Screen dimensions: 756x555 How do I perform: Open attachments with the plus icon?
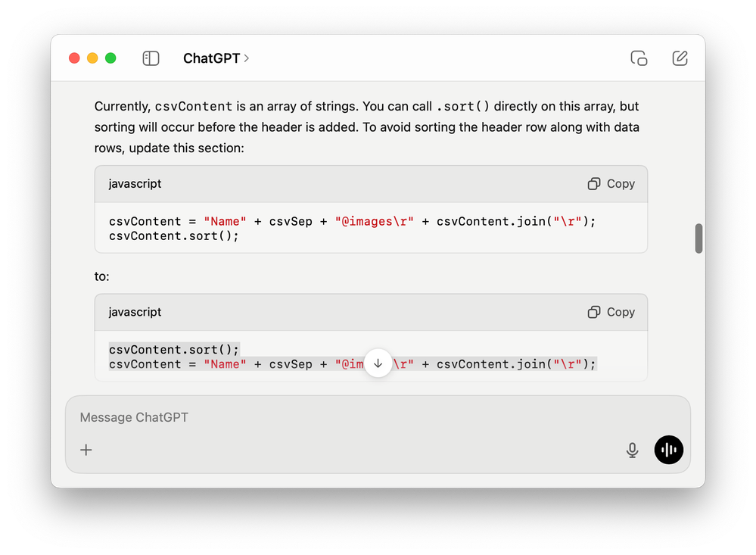pos(86,450)
